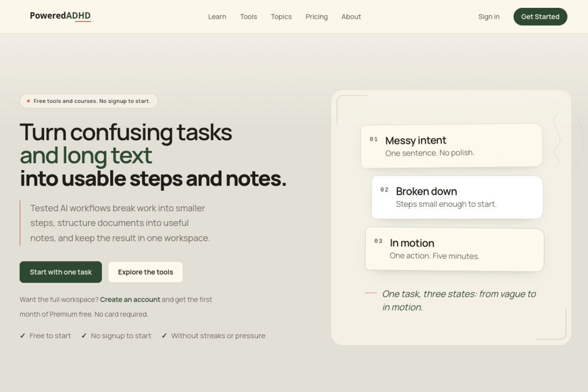Viewport: 588px width, 392px height.
Task: Click the Start with one task button
Action: (x=61, y=272)
